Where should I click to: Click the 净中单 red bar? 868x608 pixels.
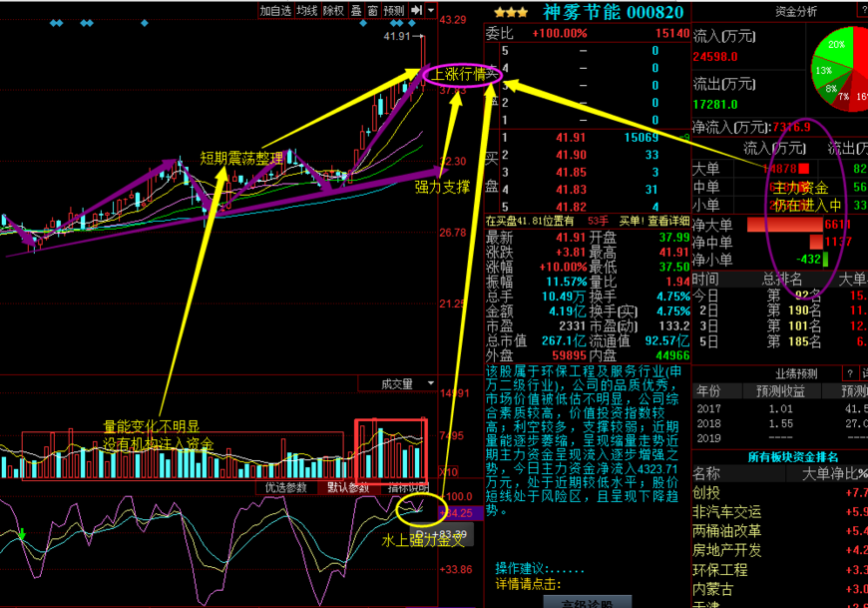(816, 242)
